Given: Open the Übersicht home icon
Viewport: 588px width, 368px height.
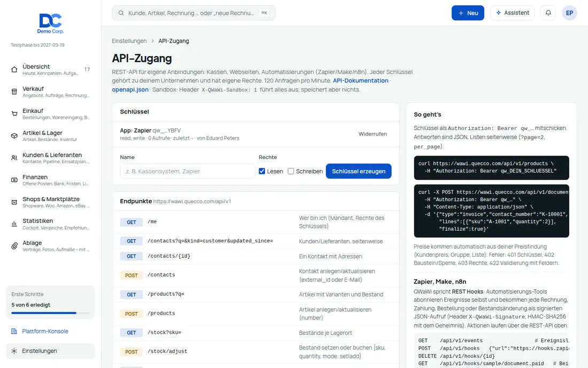Looking at the screenshot, I should 14,70.
